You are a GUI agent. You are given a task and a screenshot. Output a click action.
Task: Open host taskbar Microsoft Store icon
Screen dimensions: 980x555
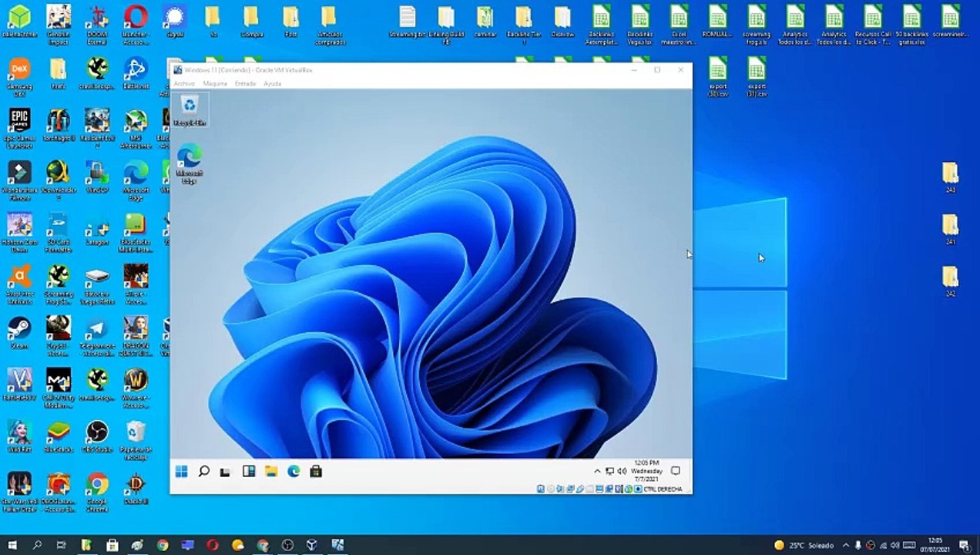pos(112,545)
